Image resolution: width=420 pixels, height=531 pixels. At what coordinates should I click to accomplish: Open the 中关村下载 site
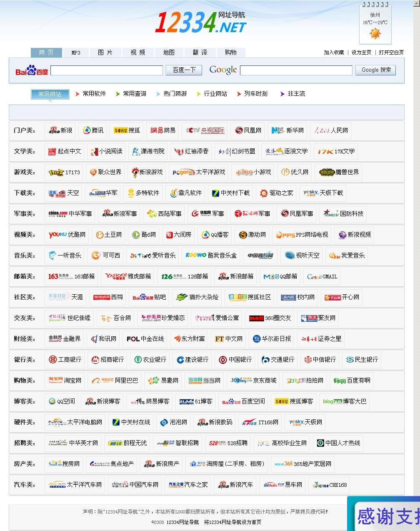(231, 193)
